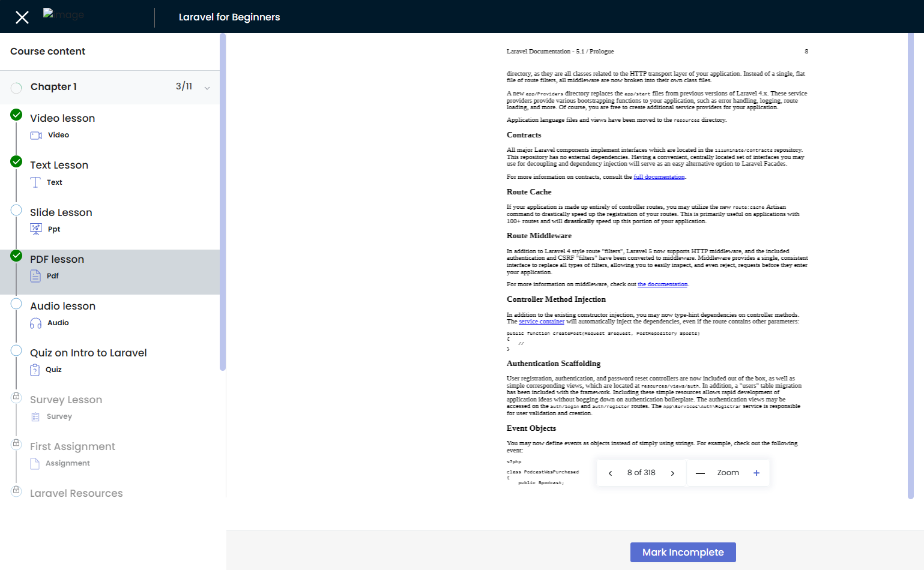Image resolution: width=924 pixels, height=570 pixels.
Task: Click the Ppt type label
Action: click(x=54, y=229)
